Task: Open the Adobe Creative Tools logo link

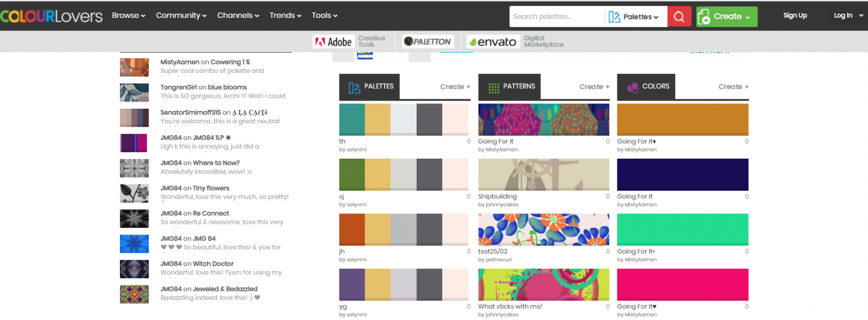Action: coord(350,42)
